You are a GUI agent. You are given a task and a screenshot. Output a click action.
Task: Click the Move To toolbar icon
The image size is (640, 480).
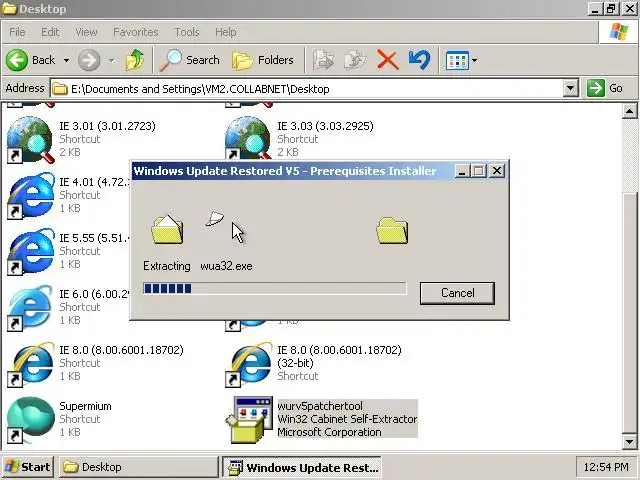coord(323,60)
